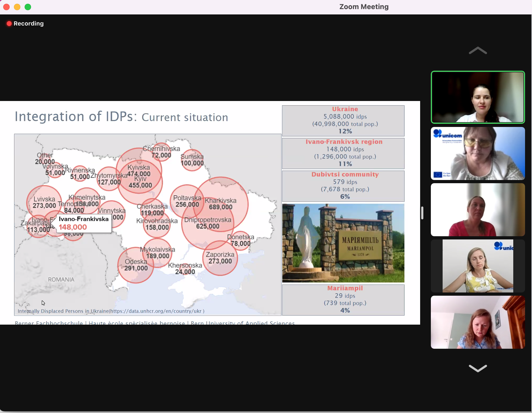Click the slide title Integration of IDPs

pos(121,117)
